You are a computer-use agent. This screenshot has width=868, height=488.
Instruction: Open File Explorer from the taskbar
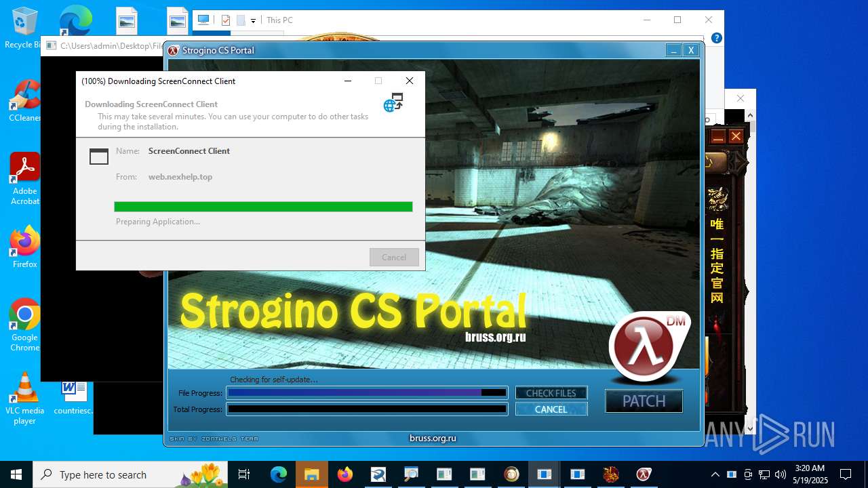tap(311, 474)
